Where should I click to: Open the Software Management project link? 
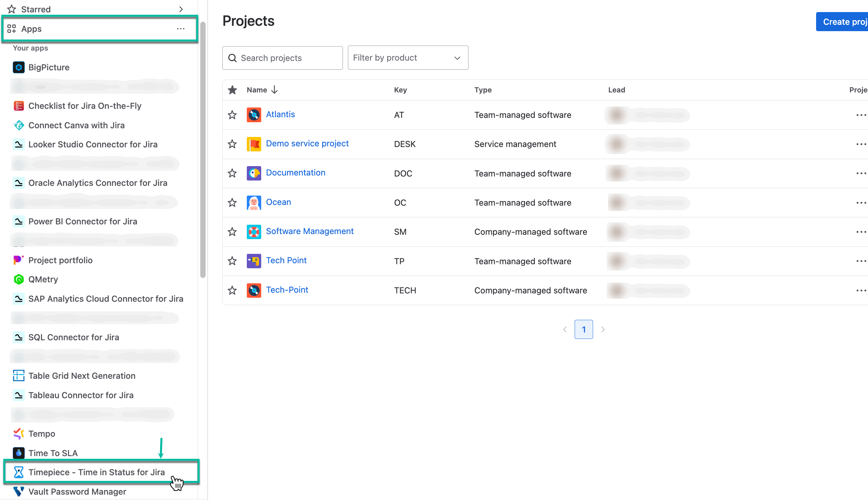click(310, 231)
